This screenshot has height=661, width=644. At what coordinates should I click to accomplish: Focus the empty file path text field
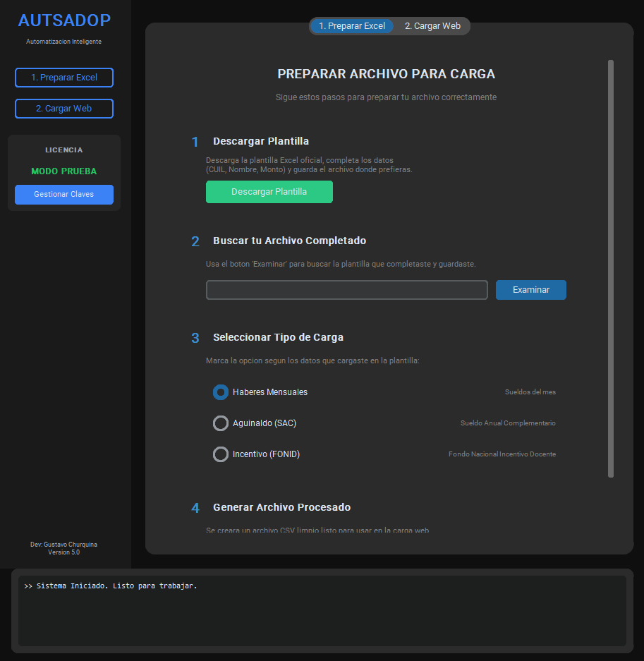[x=346, y=290]
